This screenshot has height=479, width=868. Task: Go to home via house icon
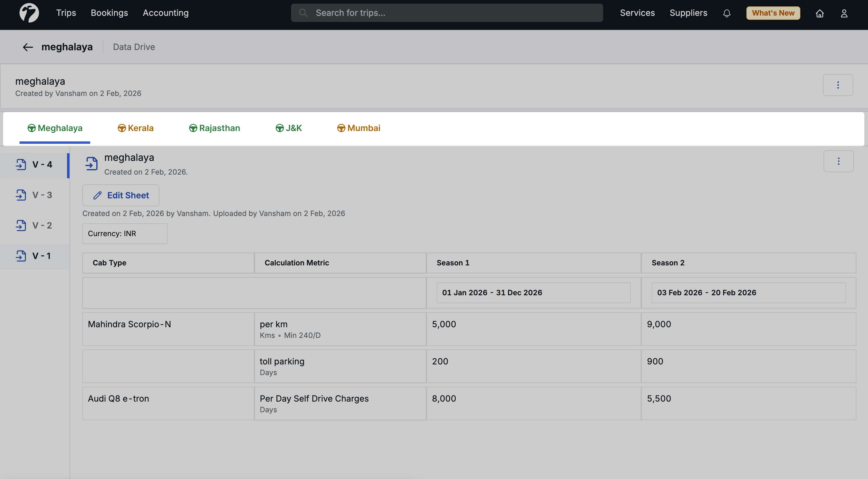click(820, 13)
